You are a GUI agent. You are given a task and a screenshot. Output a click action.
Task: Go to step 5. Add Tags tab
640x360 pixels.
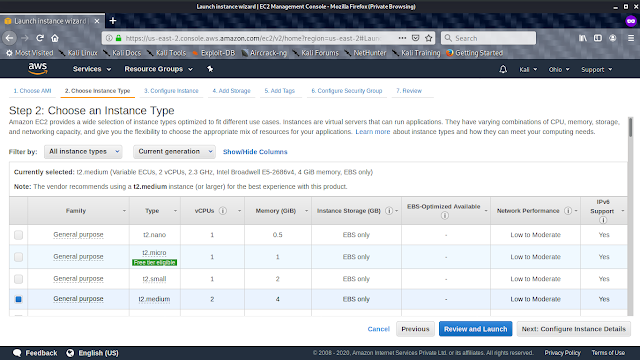pos(279,91)
